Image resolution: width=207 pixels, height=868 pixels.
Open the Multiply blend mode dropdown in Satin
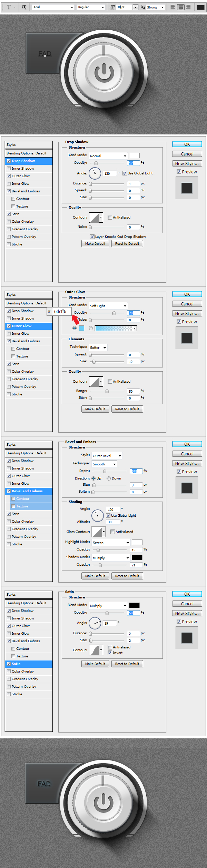point(108,606)
